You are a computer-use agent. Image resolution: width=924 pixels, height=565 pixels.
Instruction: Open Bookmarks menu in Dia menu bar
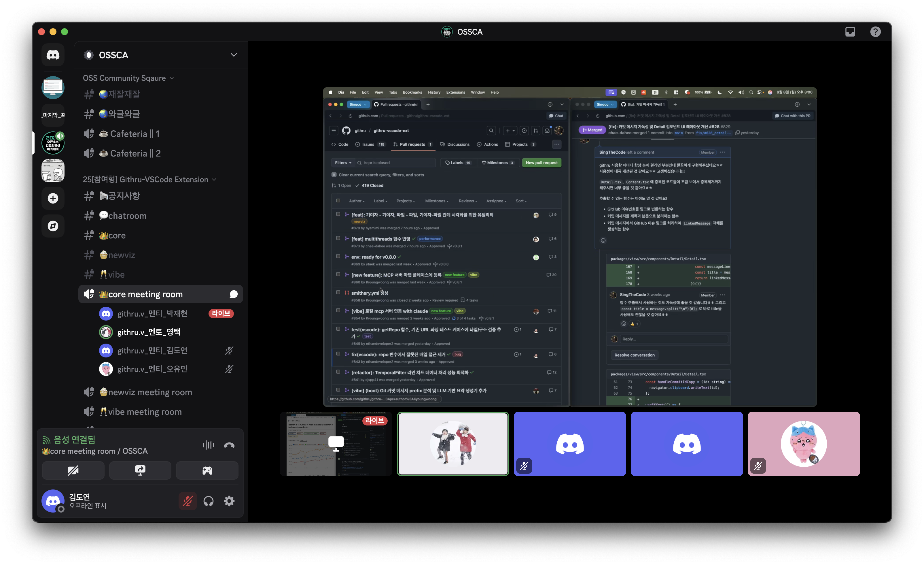[412, 92]
